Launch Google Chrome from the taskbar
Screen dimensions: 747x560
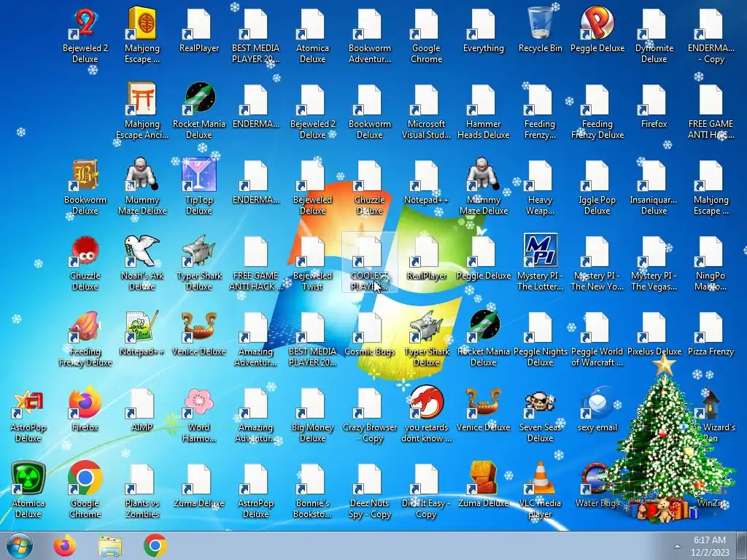pos(155,545)
